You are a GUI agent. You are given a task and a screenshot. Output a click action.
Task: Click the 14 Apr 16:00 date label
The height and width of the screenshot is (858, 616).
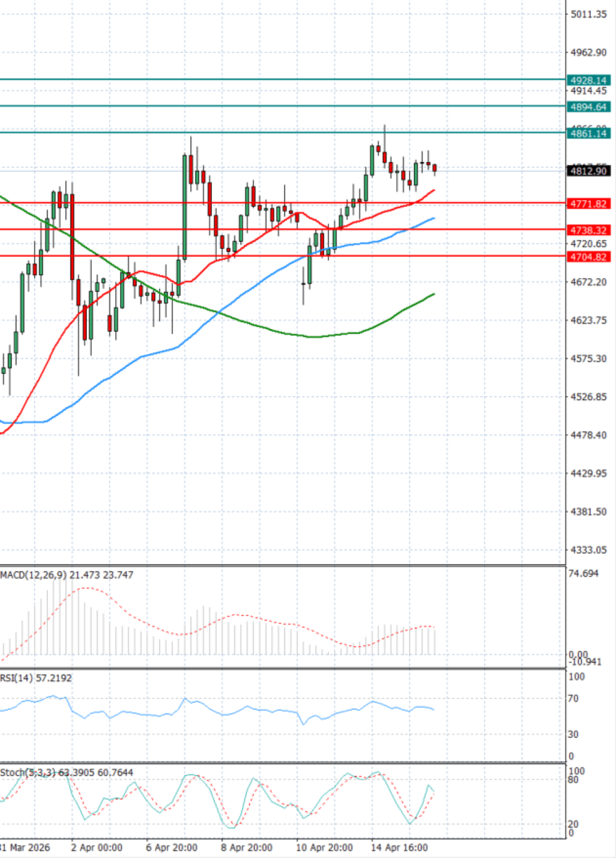click(x=399, y=848)
